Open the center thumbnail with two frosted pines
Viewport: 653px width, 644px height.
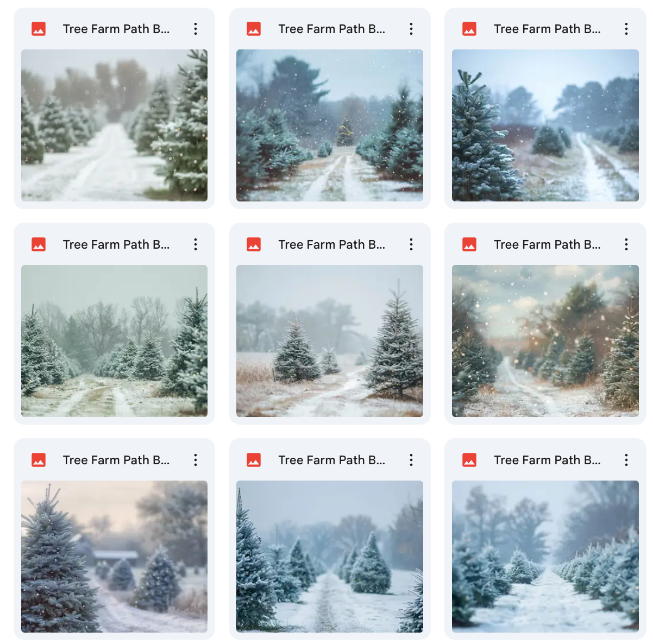pyautogui.click(x=330, y=341)
